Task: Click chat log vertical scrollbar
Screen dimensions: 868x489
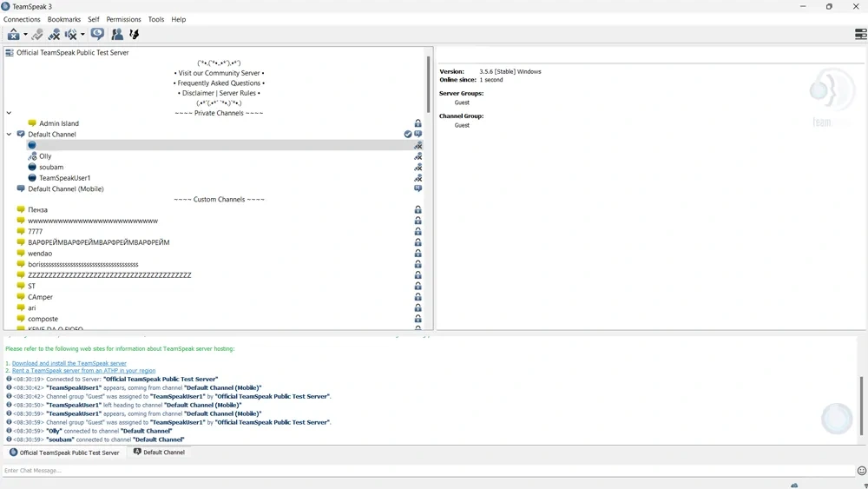Action: click(x=861, y=406)
